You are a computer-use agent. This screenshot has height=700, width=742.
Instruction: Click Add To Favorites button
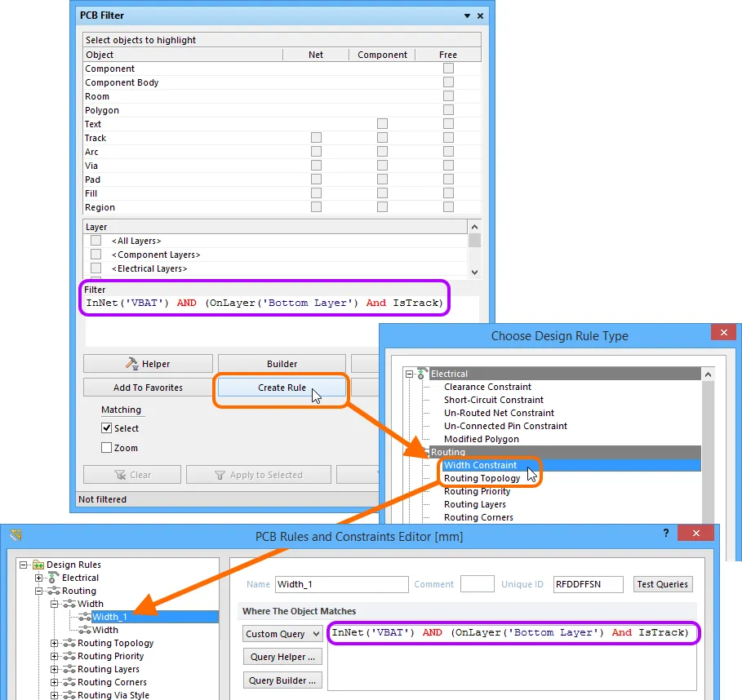coord(148,388)
